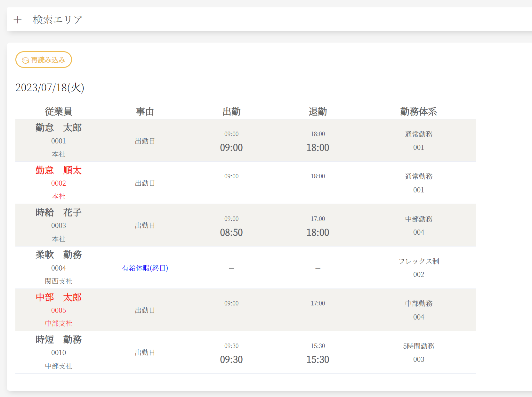Image resolution: width=532 pixels, height=397 pixels.
Task: Select employee name 勤怠 太郎
Action: (x=59, y=128)
